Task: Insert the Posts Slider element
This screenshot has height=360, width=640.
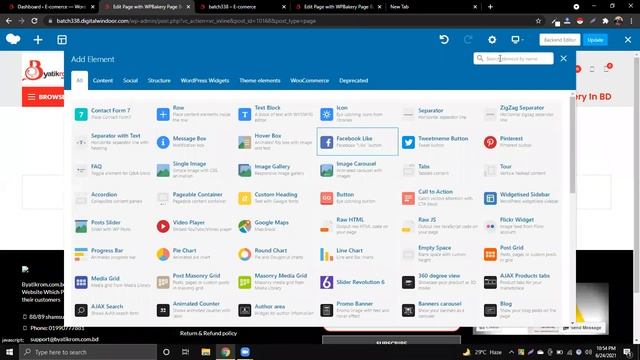Action: pos(112,226)
